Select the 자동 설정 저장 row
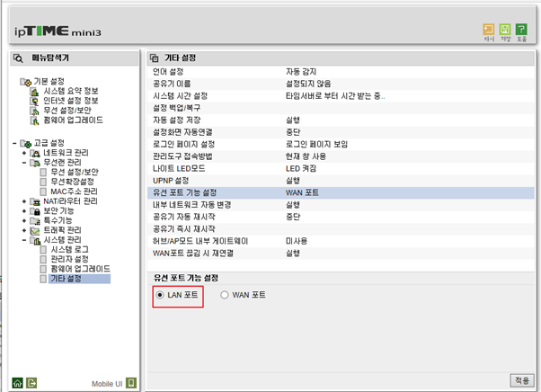 [341, 120]
